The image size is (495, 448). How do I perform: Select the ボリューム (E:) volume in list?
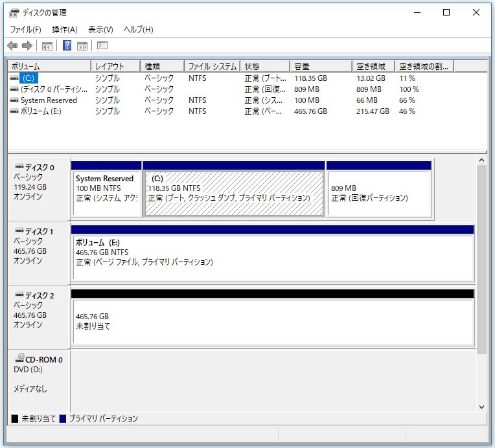coord(41,111)
